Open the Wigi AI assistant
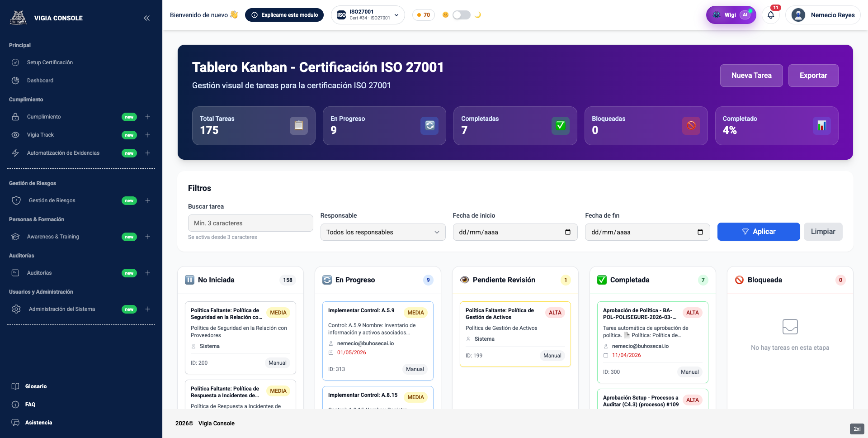 [x=731, y=15]
